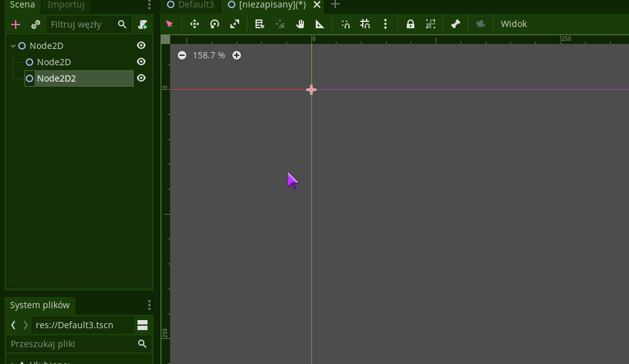The image size is (629, 364).
Task: Toggle smart snapping on
Action: [345, 24]
